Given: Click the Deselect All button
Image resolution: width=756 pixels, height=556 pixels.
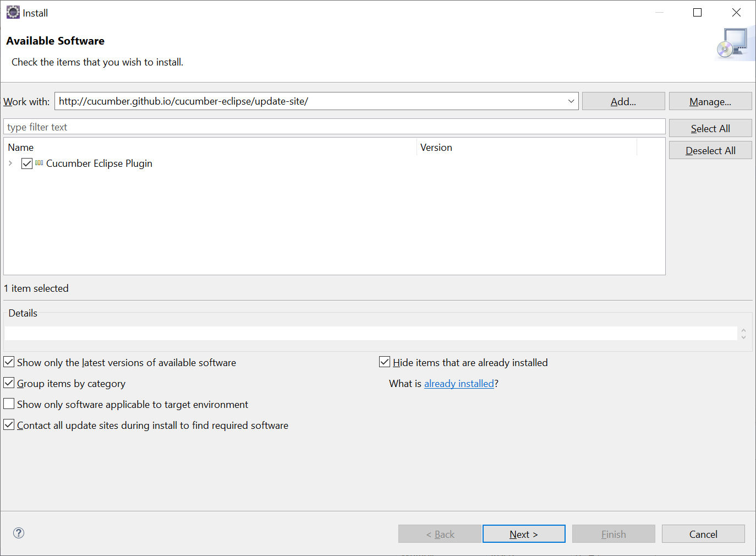Looking at the screenshot, I should 710,150.
